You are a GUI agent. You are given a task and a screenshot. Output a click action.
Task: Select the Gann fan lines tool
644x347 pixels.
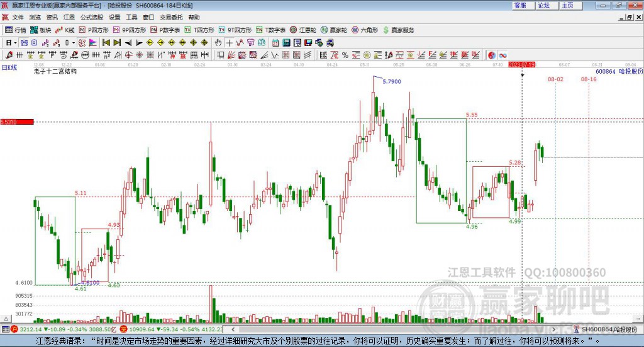tap(231, 55)
